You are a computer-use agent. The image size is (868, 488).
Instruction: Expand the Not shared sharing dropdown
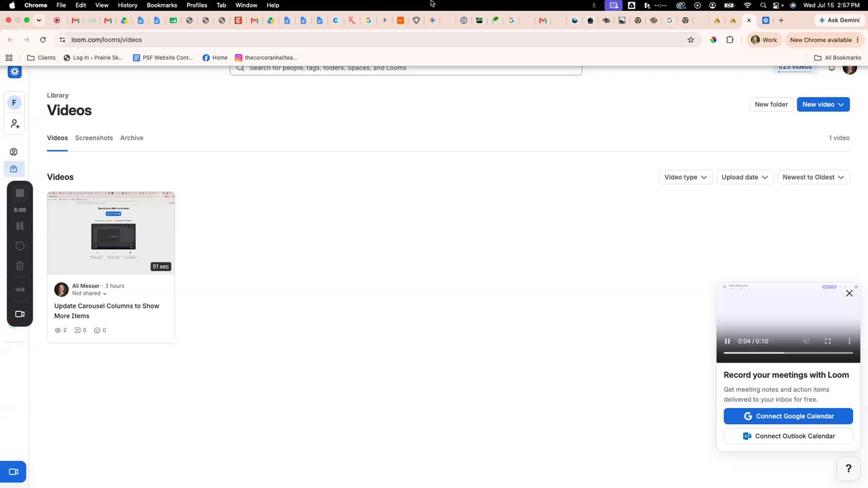tap(90, 293)
